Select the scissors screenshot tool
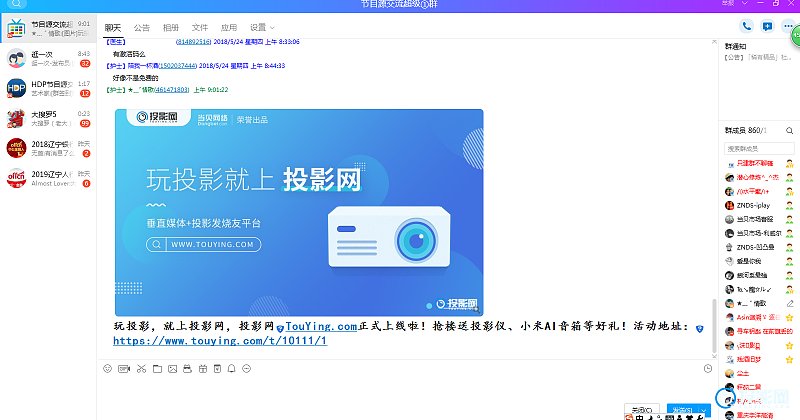800x420 pixels. pos(142,368)
